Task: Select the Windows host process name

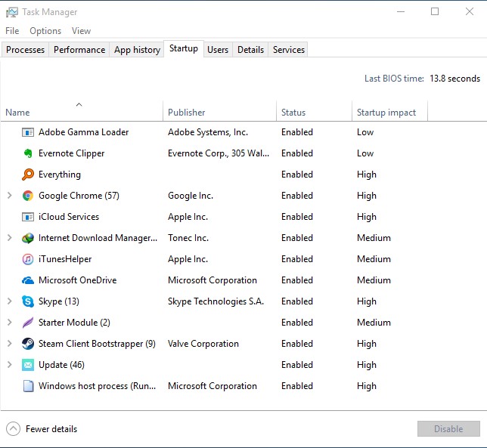Action: click(x=98, y=386)
